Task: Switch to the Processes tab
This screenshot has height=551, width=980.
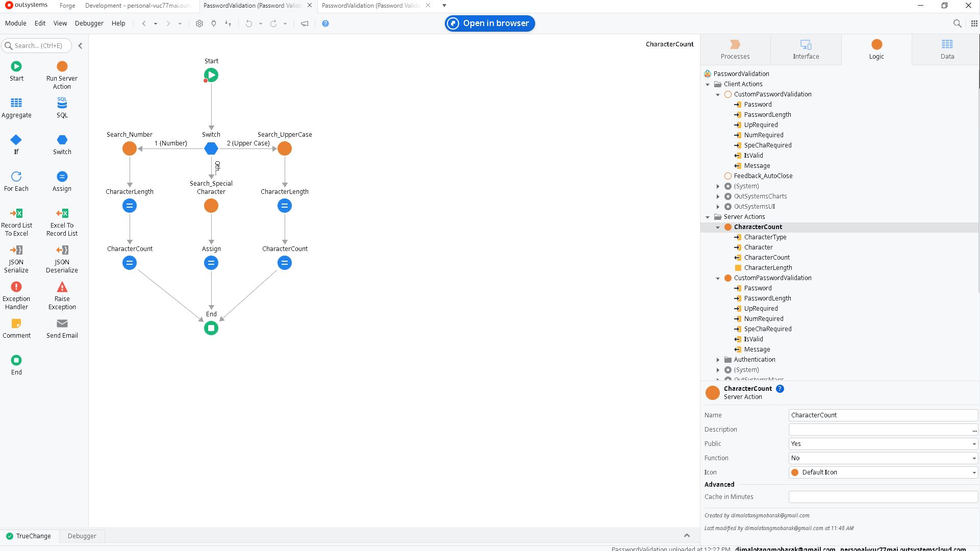Action: pos(735,49)
